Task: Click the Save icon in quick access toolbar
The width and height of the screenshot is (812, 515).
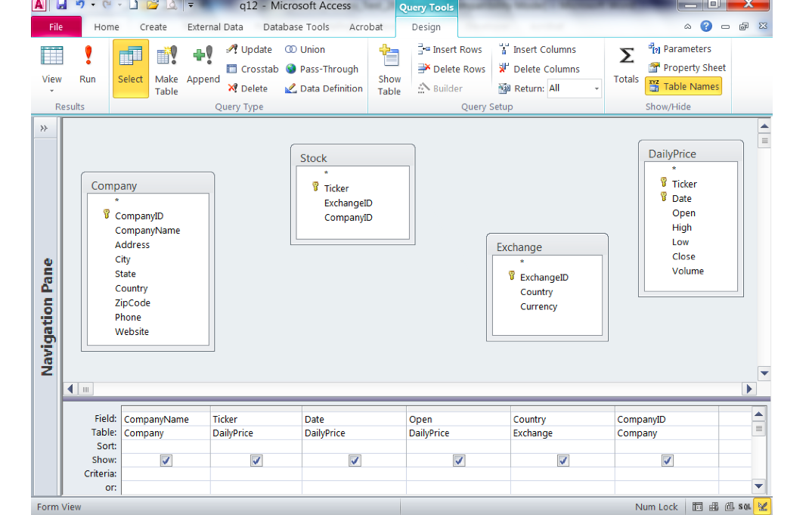Action: click(62, 5)
